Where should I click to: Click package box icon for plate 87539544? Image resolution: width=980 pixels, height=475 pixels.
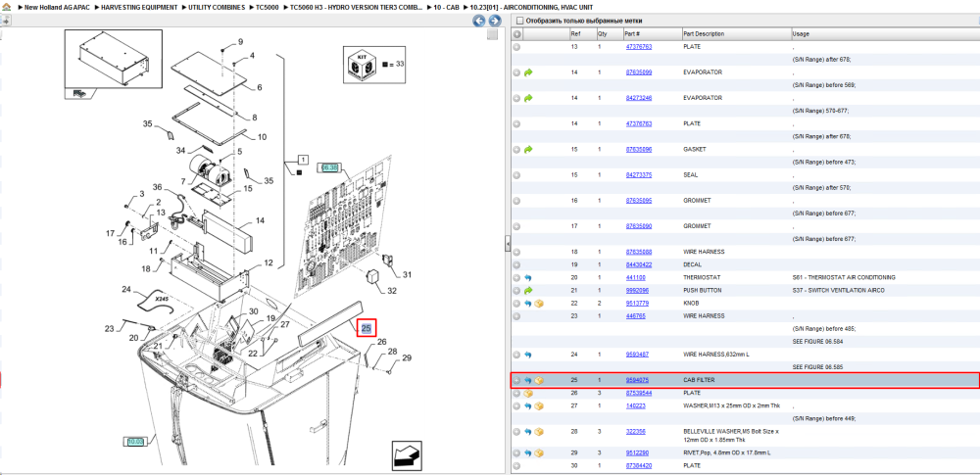tap(528, 393)
